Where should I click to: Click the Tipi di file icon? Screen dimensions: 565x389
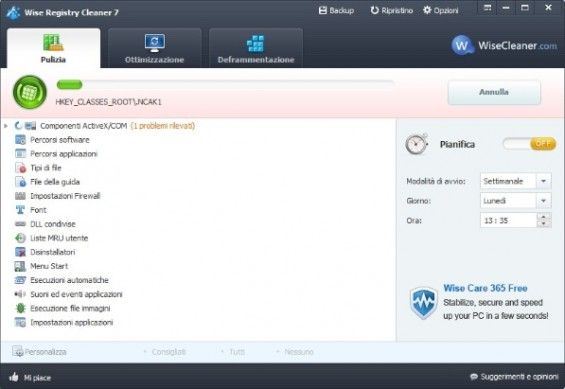tap(20, 168)
